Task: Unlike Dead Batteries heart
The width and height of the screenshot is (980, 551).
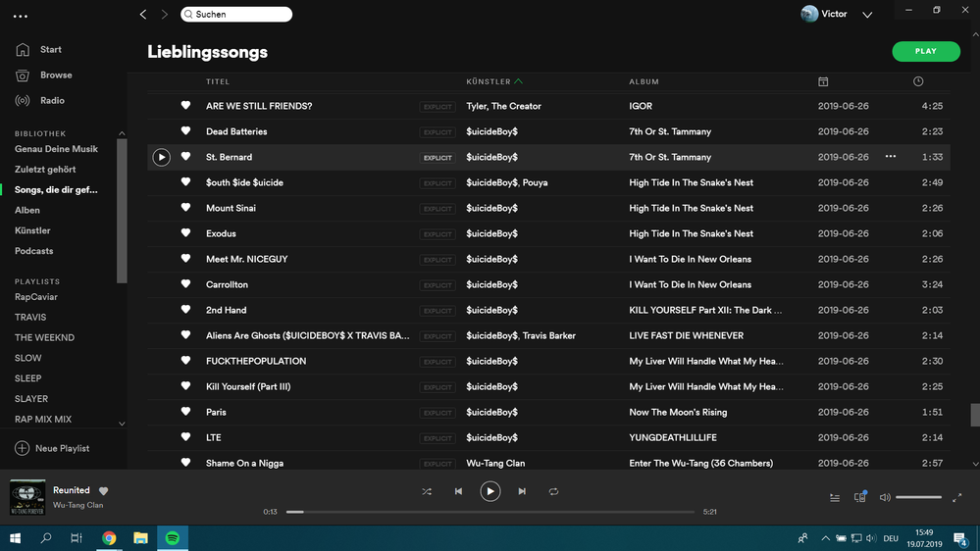Action: point(185,131)
